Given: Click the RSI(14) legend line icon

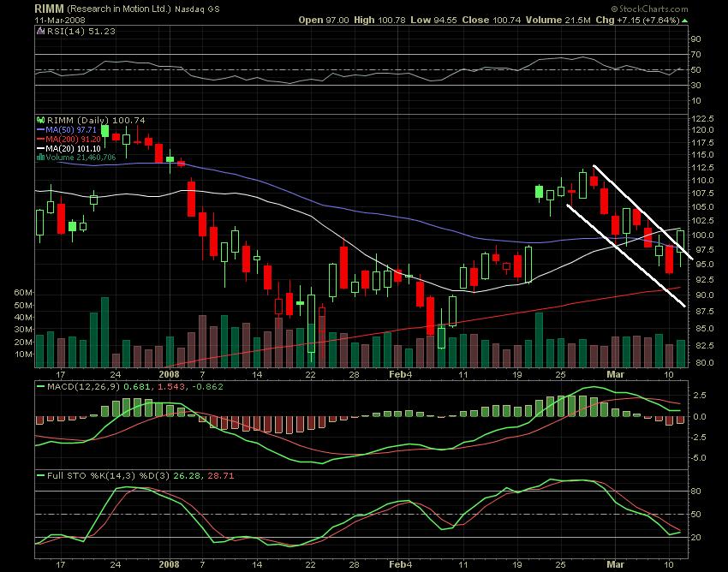Looking at the screenshot, I should (40, 31).
